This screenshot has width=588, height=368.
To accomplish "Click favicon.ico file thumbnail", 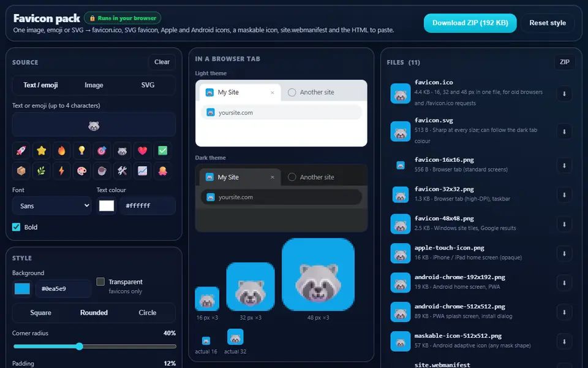I will (x=400, y=93).
